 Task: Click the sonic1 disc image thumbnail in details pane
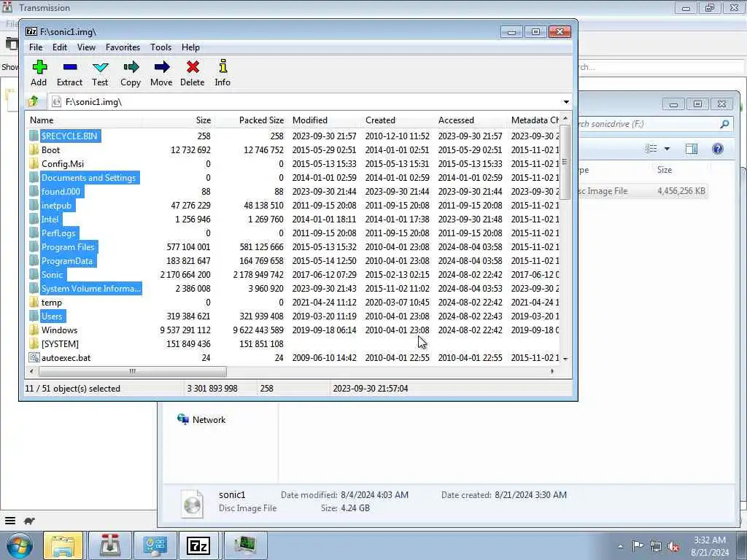pos(193,504)
